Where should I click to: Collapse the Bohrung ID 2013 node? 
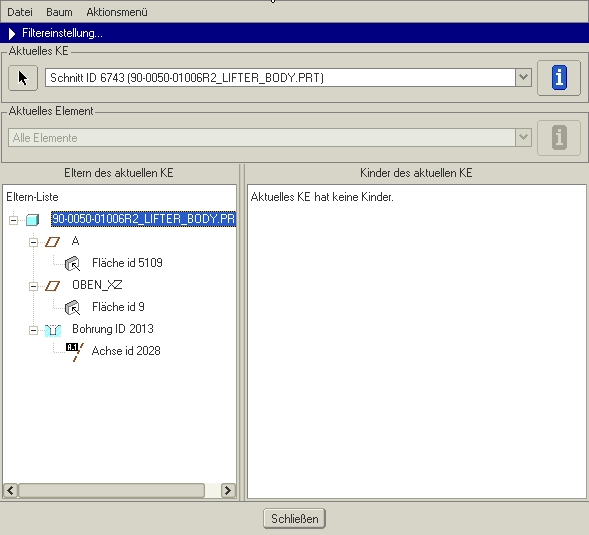(x=33, y=330)
